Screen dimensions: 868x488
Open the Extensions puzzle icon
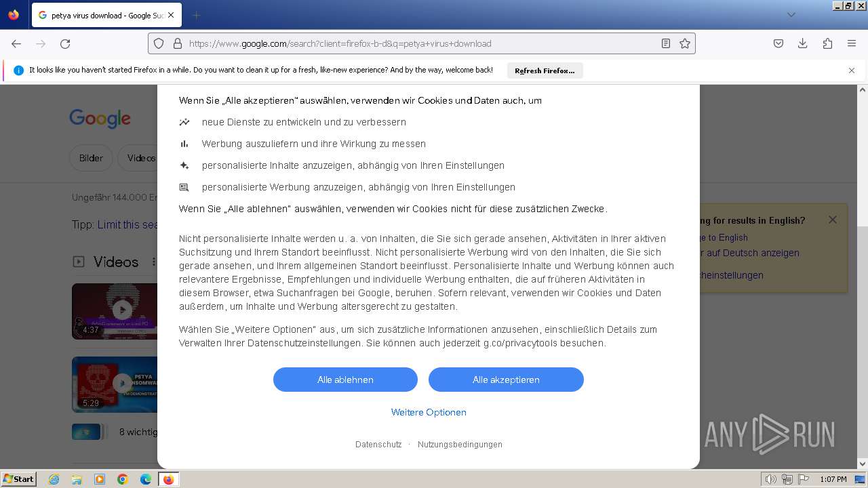coord(827,43)
